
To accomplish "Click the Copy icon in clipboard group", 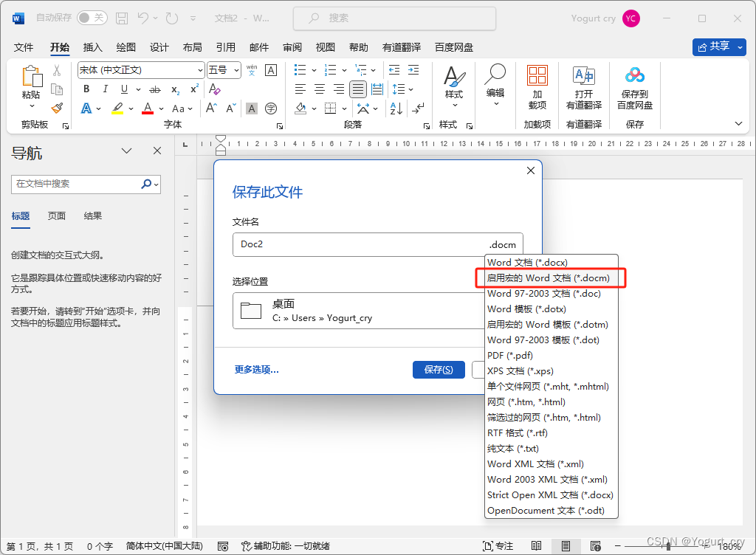I will (x=57, y=89).
